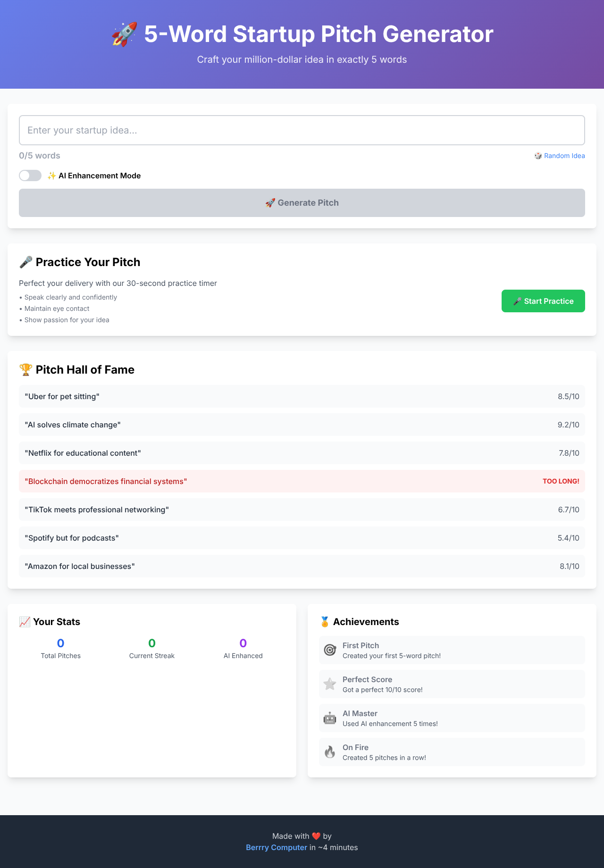
Task: Click the robot icon on AI Master achievement
Action: (330, 718)
